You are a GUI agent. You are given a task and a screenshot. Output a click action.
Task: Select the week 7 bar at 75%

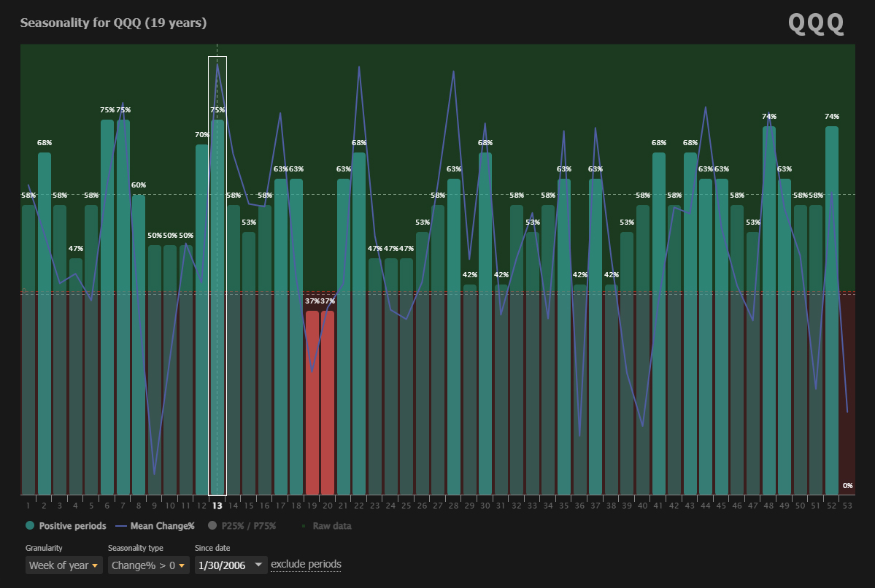point(123,307)
